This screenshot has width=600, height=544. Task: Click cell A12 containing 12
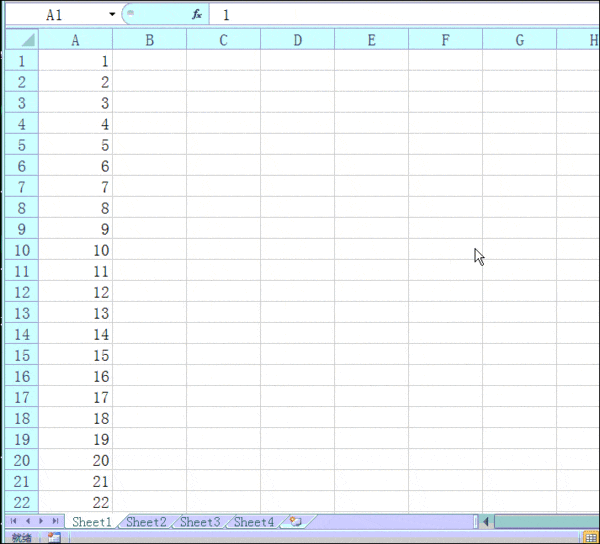click(75, 292)
